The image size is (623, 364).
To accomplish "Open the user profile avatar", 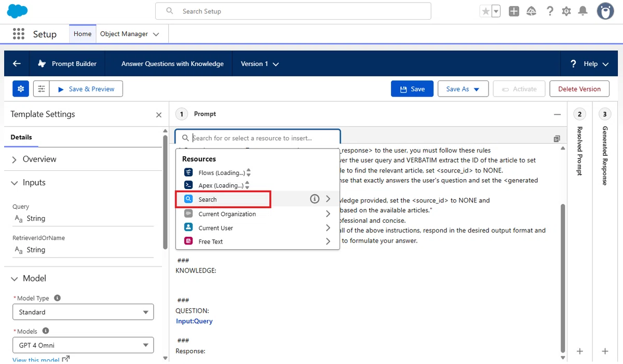I will tap(605, 11).
